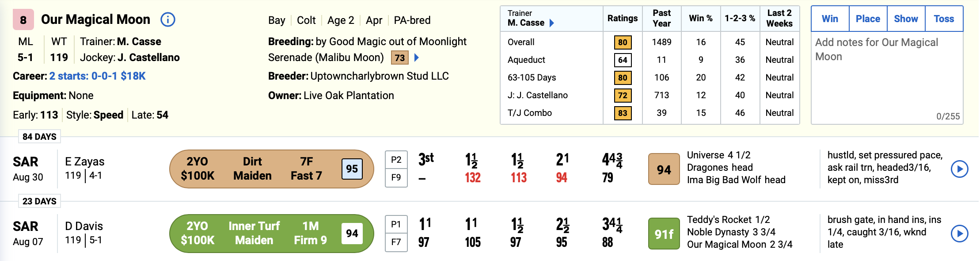Click the Malibu Moon 73 sire rating
Screen dimensions: 980x261
pyautogui.click(x=400, y=58)
